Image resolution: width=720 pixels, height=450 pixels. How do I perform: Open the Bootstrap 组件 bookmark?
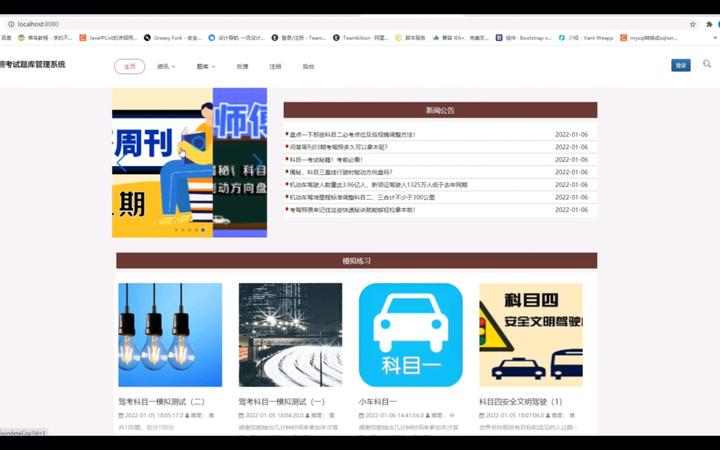tap(523, 38)
